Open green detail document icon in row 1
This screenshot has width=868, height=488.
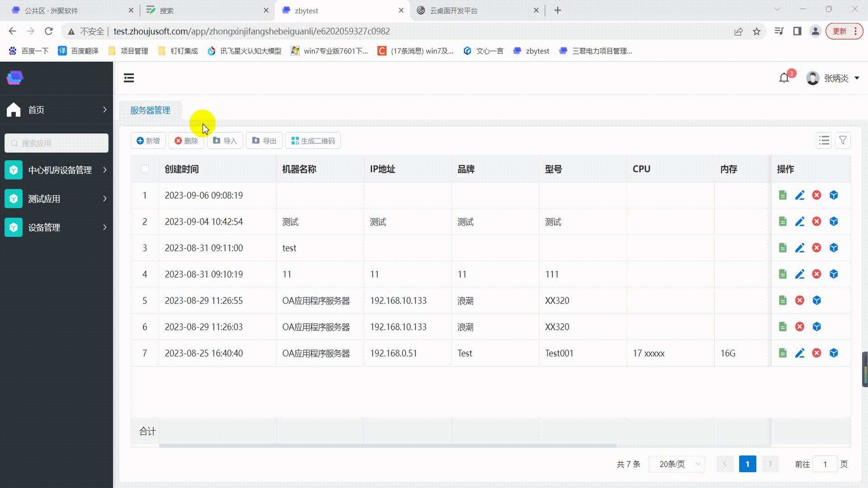point(783,195)
